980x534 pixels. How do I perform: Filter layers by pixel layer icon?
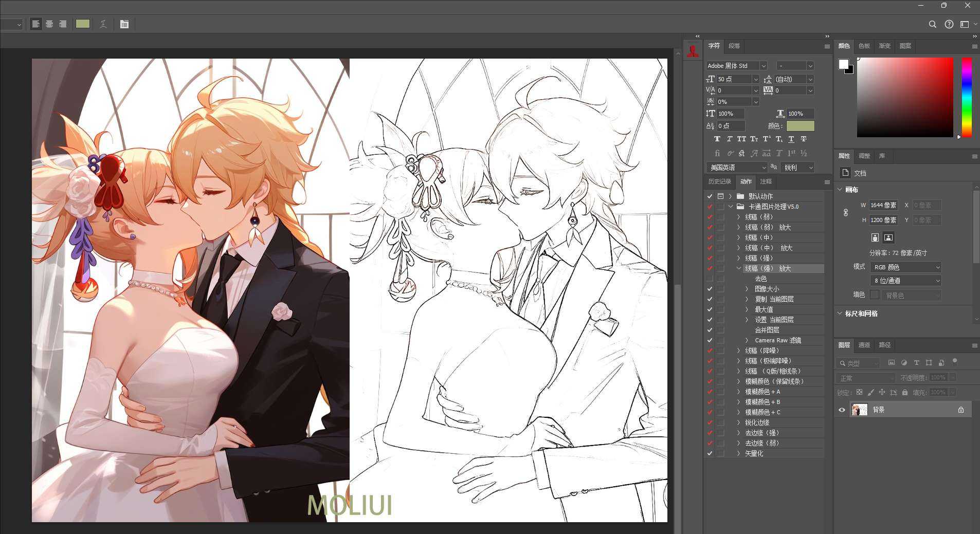[892, 363]
